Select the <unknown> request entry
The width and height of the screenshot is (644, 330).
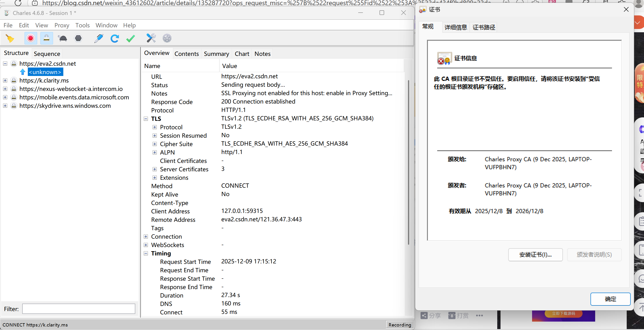tap(45, 72)
